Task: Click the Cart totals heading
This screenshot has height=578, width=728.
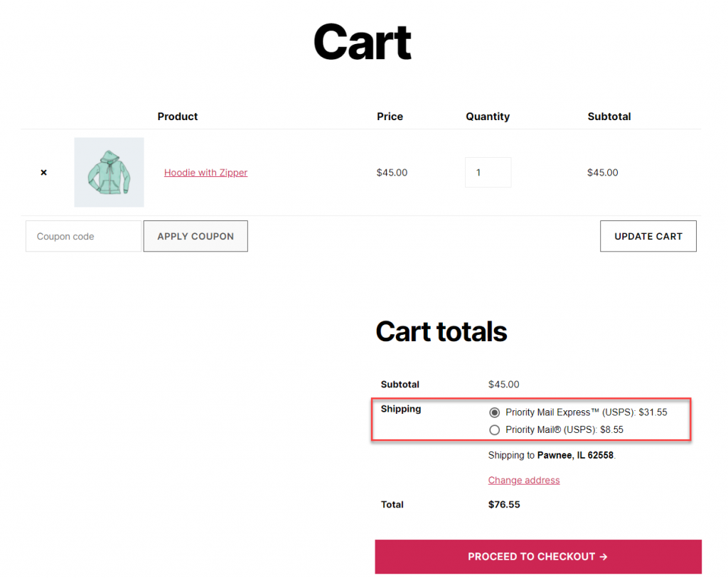Action: (441, 331)
